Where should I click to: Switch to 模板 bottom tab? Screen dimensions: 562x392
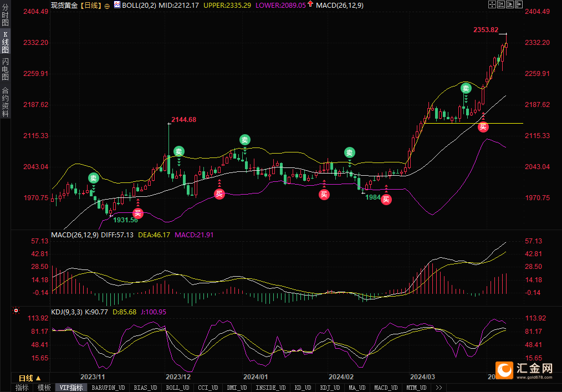pyautogui.click(x=44, y=388)
